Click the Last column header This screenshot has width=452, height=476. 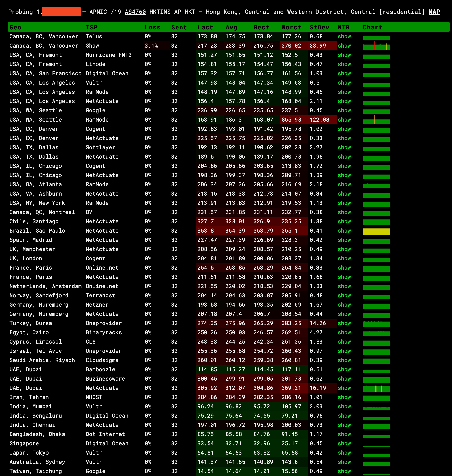[x=205, y=27]
